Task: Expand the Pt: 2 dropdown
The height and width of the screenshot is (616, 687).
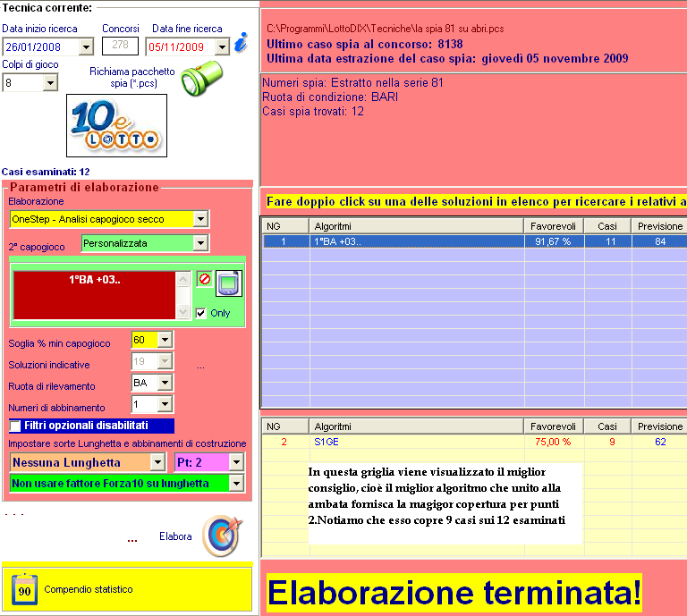Action: (x=236, y=462)
